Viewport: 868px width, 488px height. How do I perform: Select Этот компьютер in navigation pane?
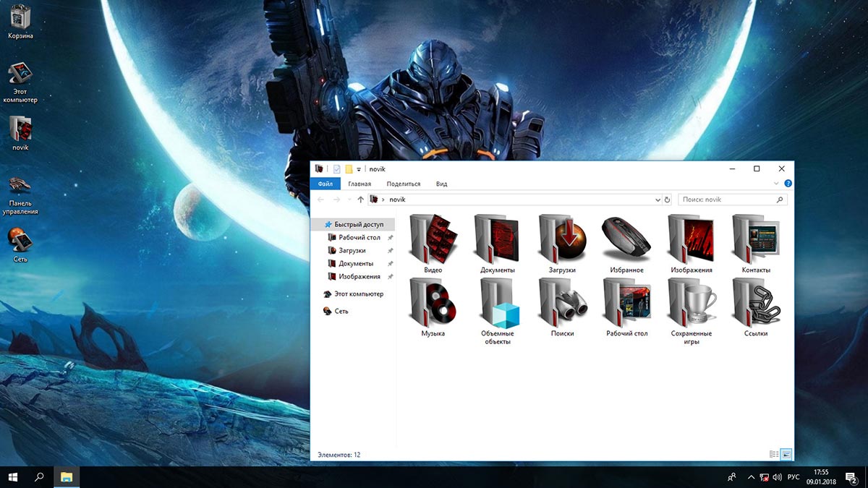point(358,294)
